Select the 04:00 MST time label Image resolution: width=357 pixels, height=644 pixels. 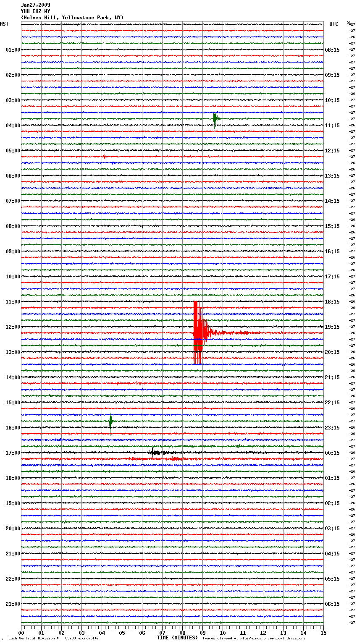13,126
